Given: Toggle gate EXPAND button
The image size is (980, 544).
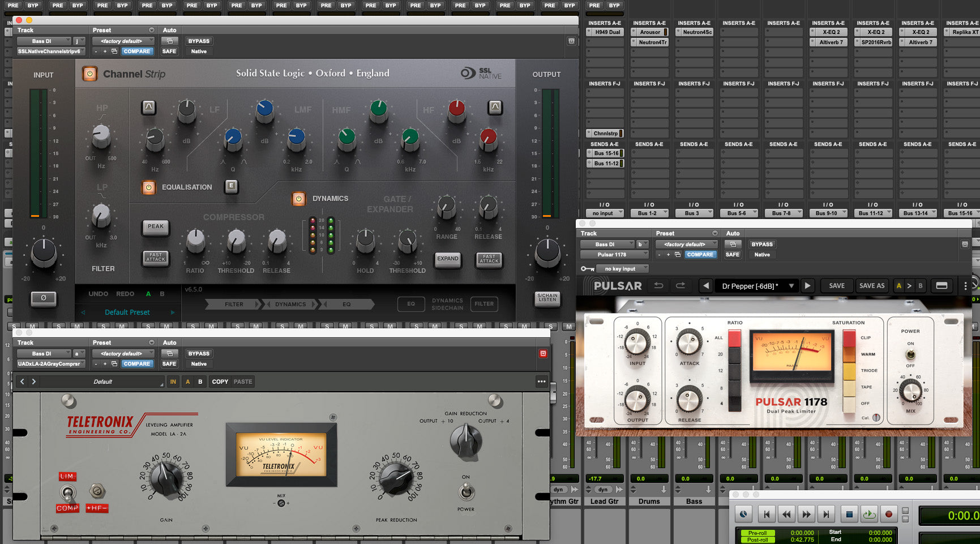Looking at the screenshot, I should (x=448, y=259).
